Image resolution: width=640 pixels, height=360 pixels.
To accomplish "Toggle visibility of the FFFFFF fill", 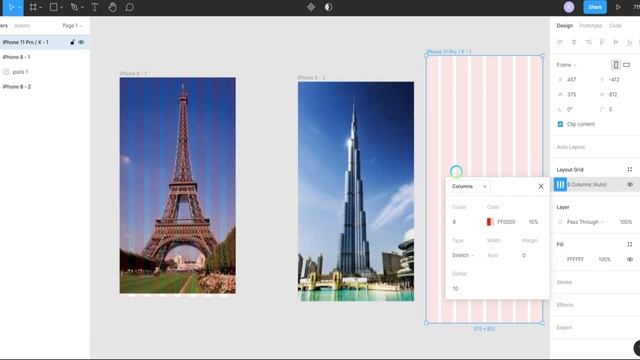I will coord(630,259).
